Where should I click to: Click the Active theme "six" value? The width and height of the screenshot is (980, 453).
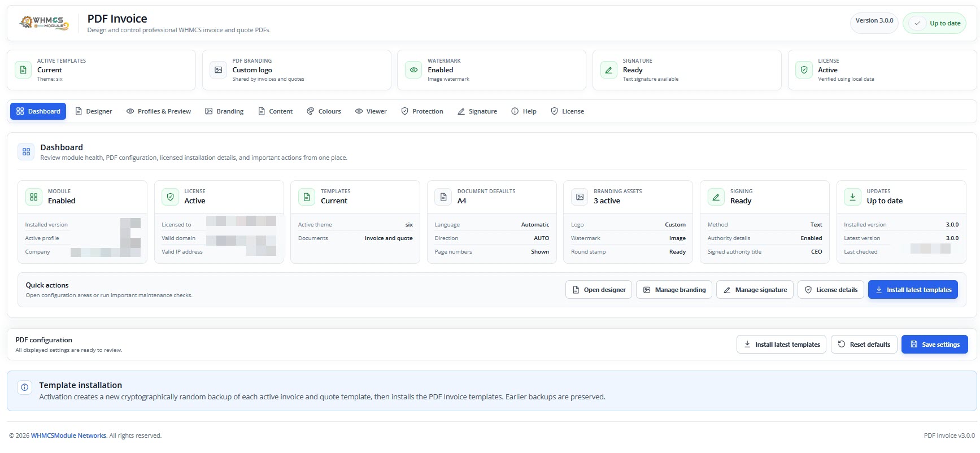pos(409,225)
